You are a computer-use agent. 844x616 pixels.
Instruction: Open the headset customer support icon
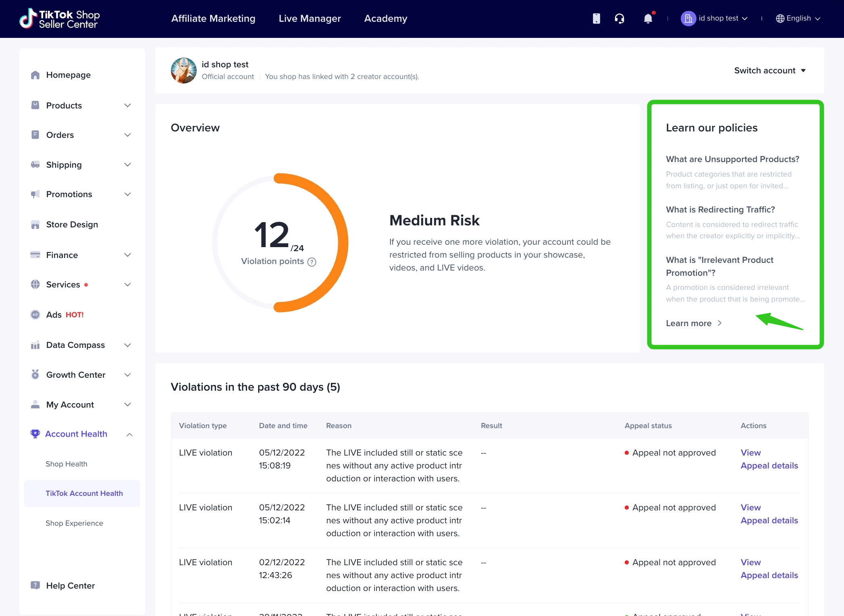(x=619, y=19)
